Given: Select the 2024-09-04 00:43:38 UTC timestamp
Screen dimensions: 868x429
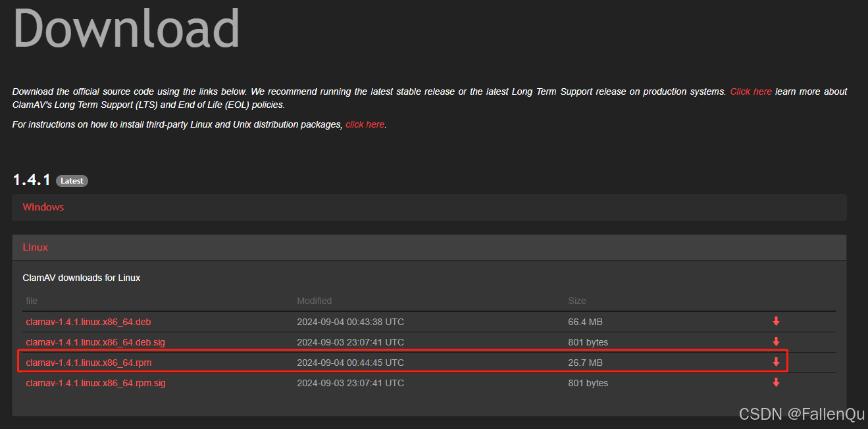Looking at the screenshot, I should pyautogui.click(x=350, y=322).
